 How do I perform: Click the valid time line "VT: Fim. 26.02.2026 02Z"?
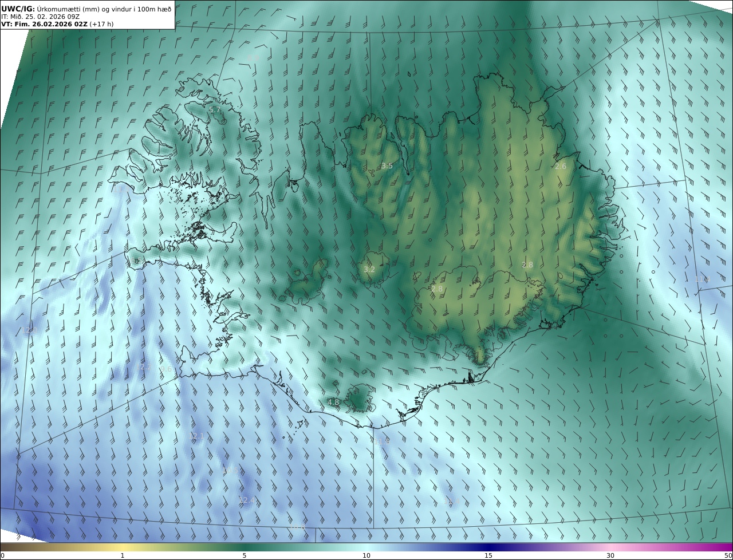pyautogui.click(x=44, y=25)
